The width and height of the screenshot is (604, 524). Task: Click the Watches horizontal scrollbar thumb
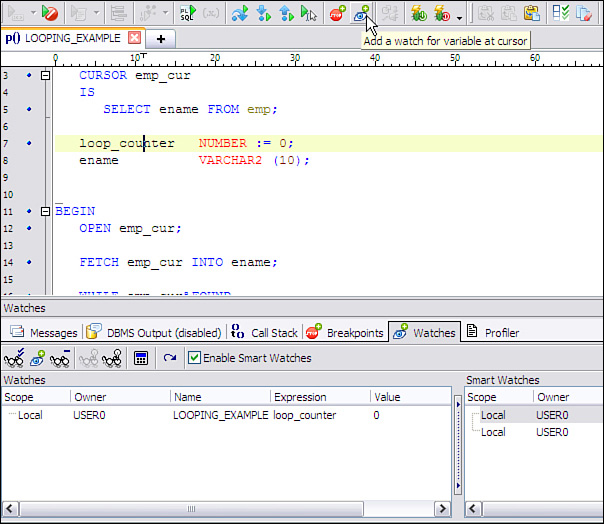coord(191,509)
